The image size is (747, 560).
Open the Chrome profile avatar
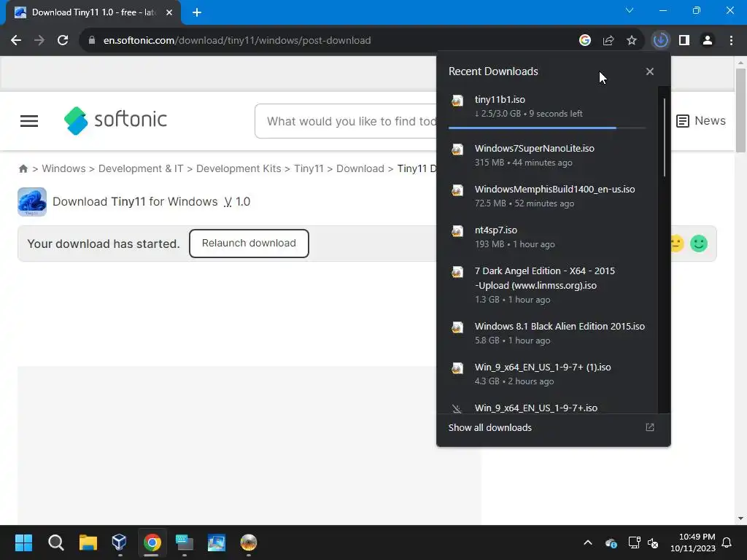tap(708, 41)
